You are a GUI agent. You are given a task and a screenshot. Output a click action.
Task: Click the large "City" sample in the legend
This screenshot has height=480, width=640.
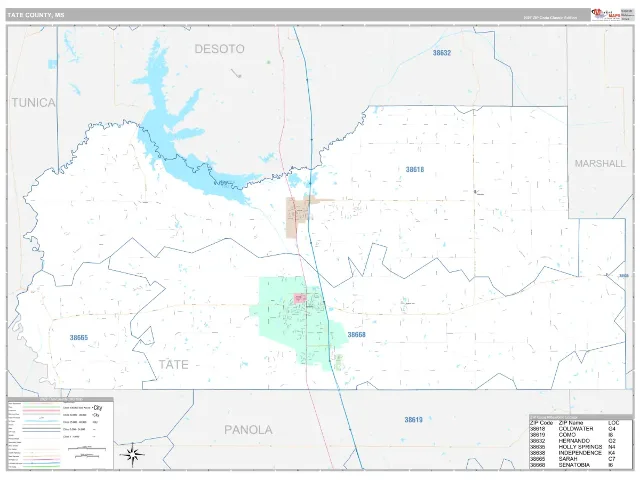[x=98, y=408]
